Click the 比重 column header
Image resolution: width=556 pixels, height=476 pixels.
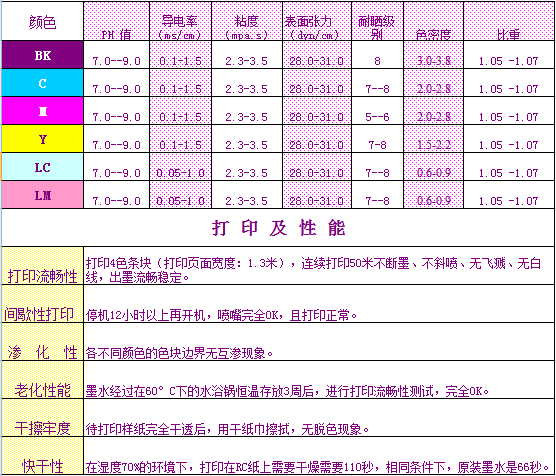point(509,21)
